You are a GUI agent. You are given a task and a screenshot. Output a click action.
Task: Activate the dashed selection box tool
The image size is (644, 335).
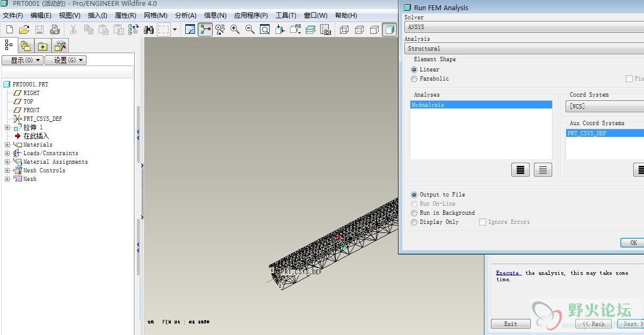[x=163, y=30]
